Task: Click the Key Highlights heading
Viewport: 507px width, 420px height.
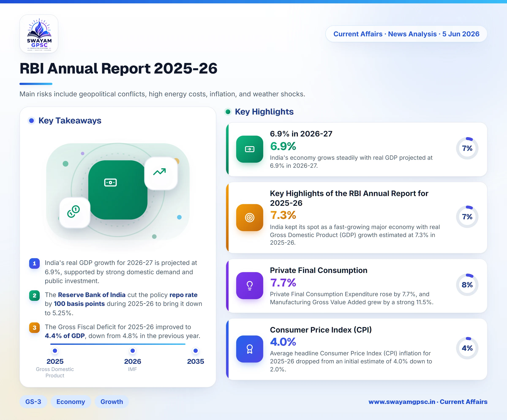Action: coord(264,112)
